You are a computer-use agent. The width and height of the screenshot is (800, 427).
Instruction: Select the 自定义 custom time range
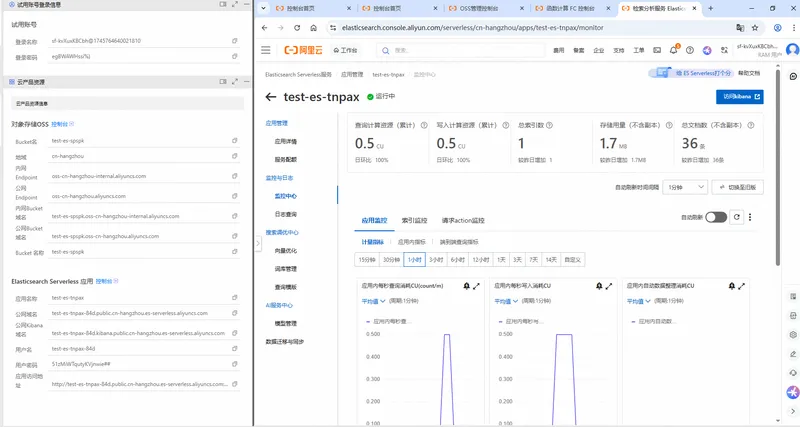coord(572,260)
